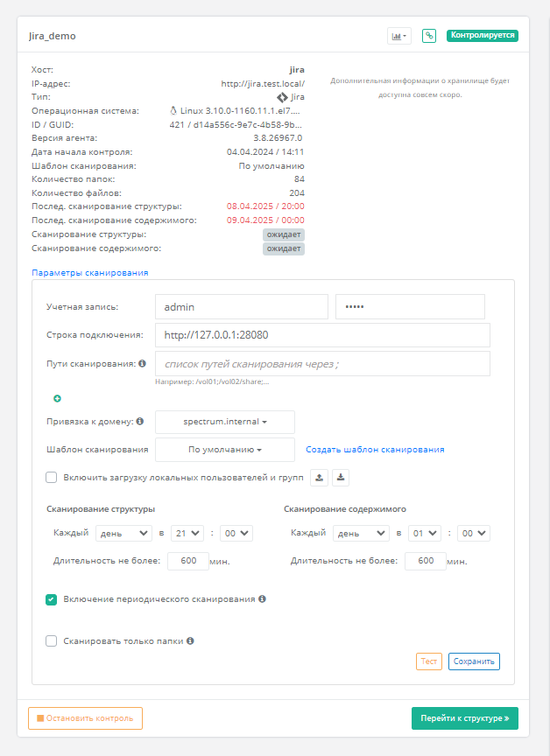
Task: Click Создать шаблон сканирования link
Action: (375, 450)
